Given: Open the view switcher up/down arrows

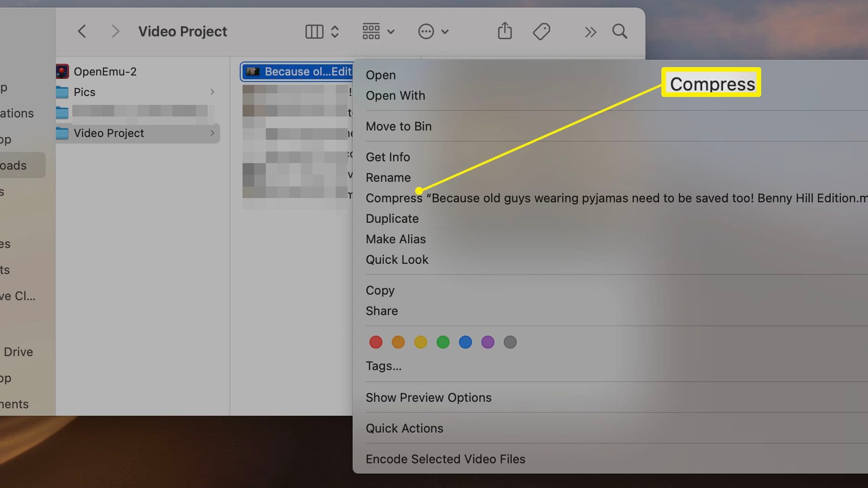Looking at the screenshot, I should pyautogui.click(x=335, y=32).
